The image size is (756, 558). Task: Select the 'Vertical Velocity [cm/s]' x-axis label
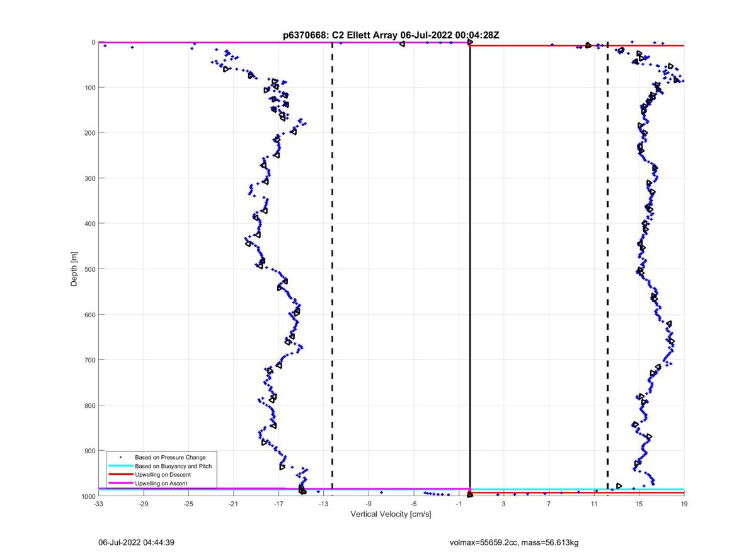[391, 514]
